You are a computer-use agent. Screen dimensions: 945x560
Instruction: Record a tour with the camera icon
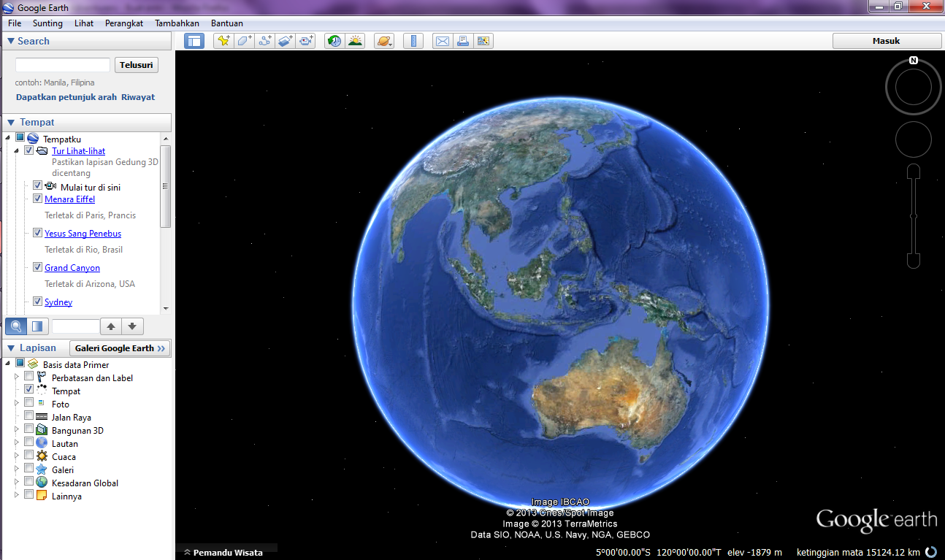[307, 41]
